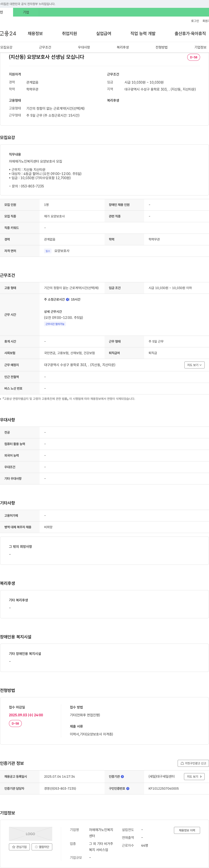The width and height of the screenshot is (209, 868).
Task: Click the 고용24 logo
Action: click(8, 33)
